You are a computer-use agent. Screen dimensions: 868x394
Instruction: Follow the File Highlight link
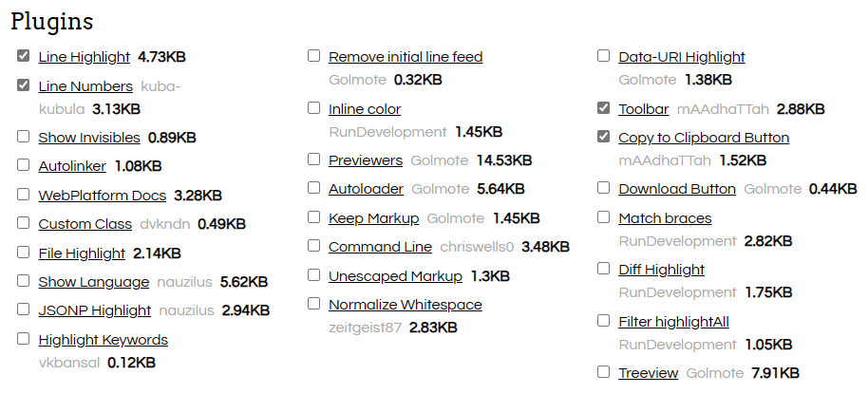pos(82,253)
